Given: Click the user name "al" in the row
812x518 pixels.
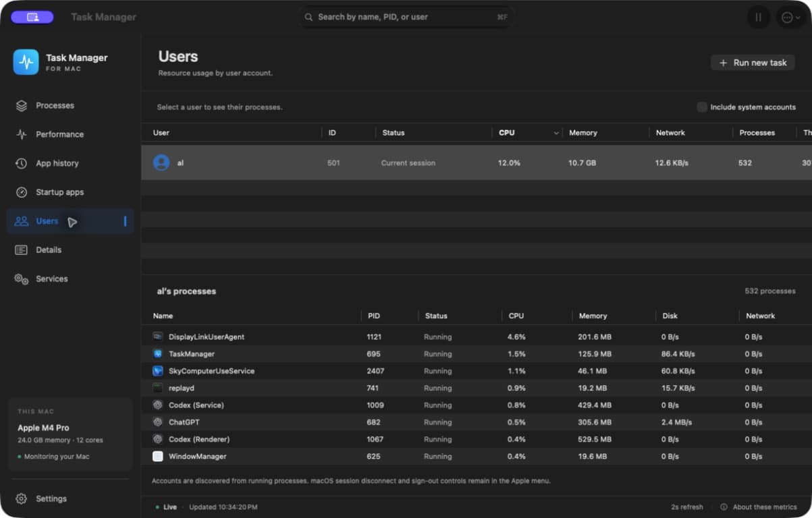Looking at the screenshot, I should tap(180, 163).
